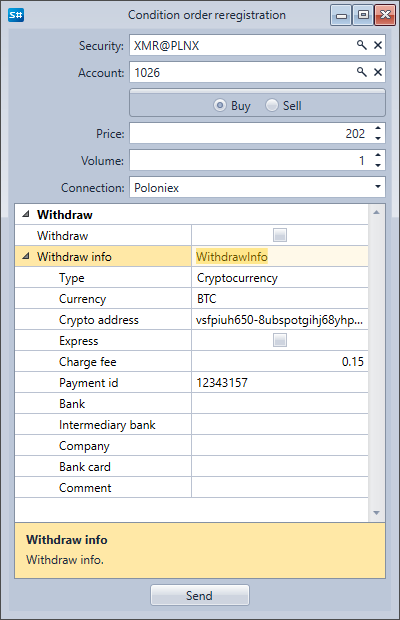Image resolution: width=400 pixels, height=620 pixels.
Task: Open security search magnifier icon
Action: (361, 45)
